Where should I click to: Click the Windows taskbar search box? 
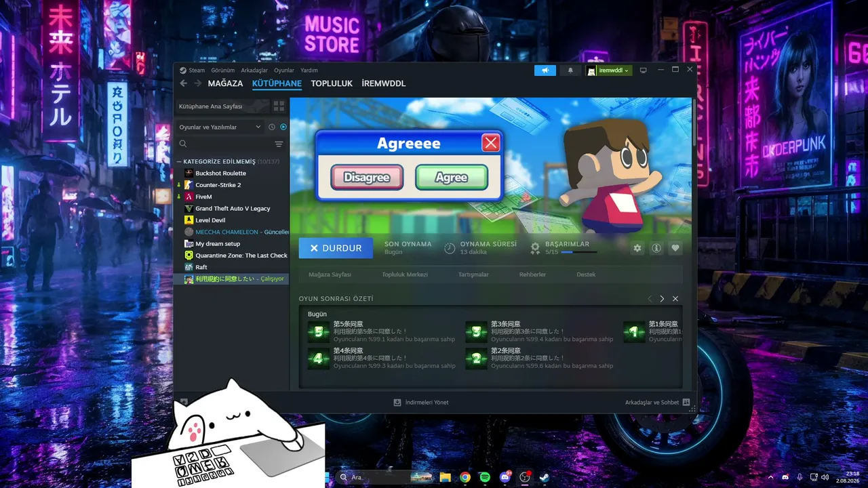tap(384, 477)
